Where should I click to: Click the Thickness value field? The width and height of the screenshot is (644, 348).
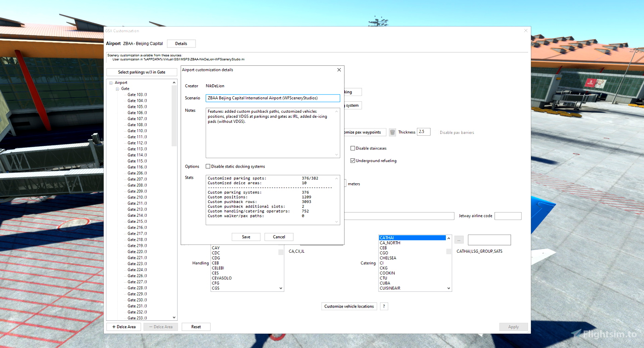click(423, 132)
